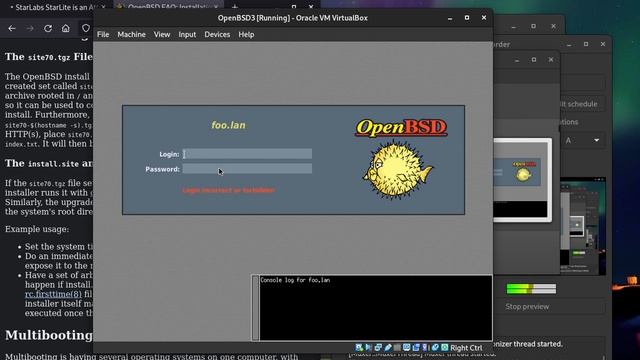
Task: Open the dropdown showing 'A' in recorder window
Action: pyautogui.click(x=582, y=140)
